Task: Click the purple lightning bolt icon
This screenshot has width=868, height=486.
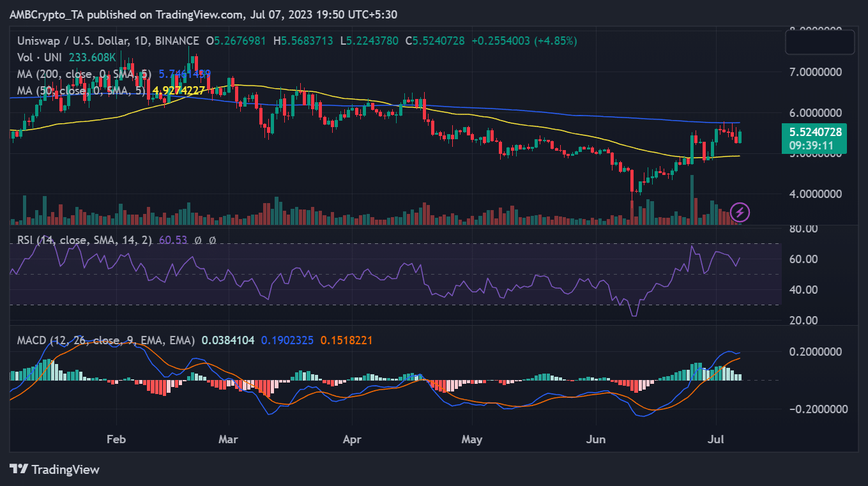Action: 740,212
